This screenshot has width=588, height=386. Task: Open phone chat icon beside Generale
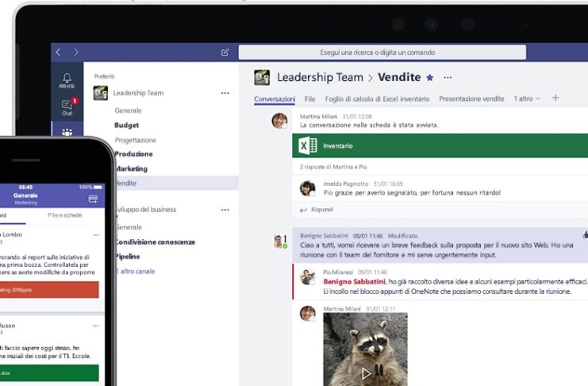[x=93, y=199]
